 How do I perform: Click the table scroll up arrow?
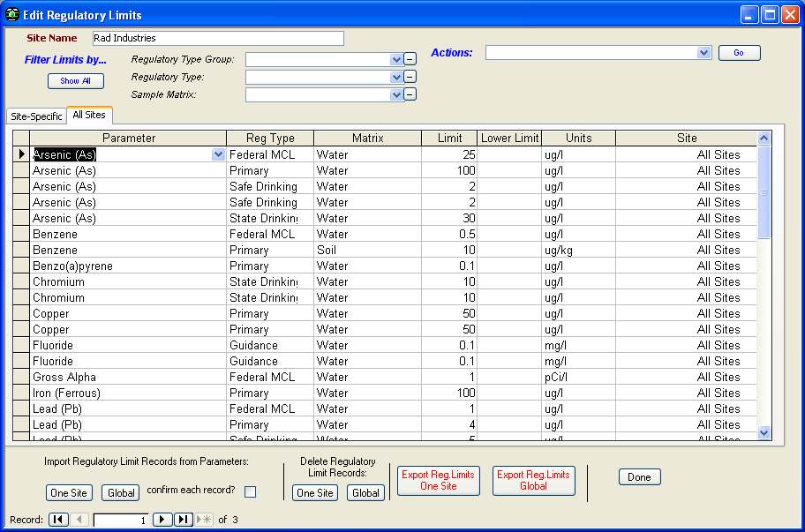pos(764,138)
